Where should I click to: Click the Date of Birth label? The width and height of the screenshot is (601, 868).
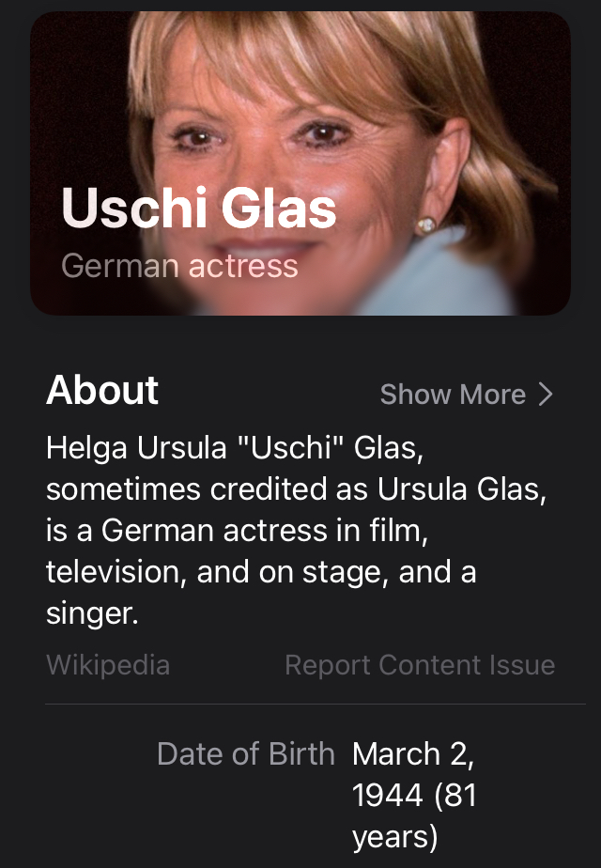click(245, 753)
